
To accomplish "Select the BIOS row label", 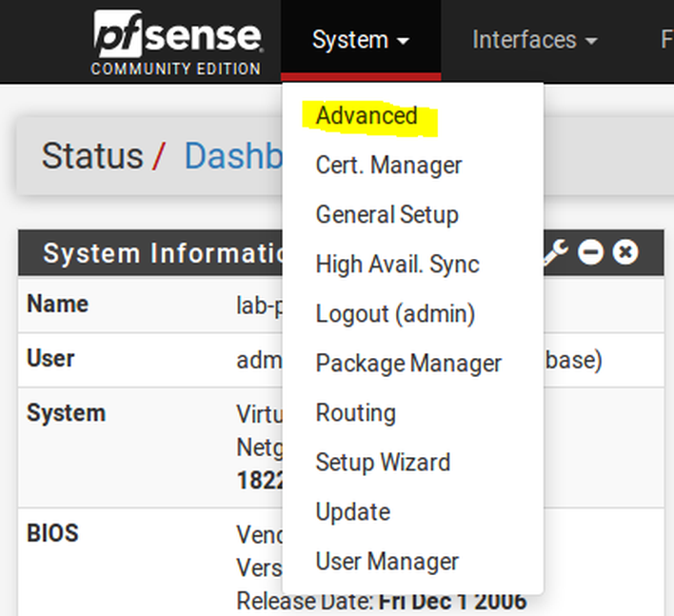I will click(x=52, y=533).
